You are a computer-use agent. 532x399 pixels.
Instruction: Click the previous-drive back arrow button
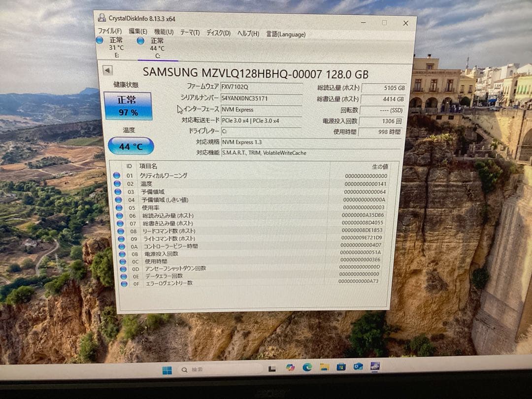coord(106,70)
